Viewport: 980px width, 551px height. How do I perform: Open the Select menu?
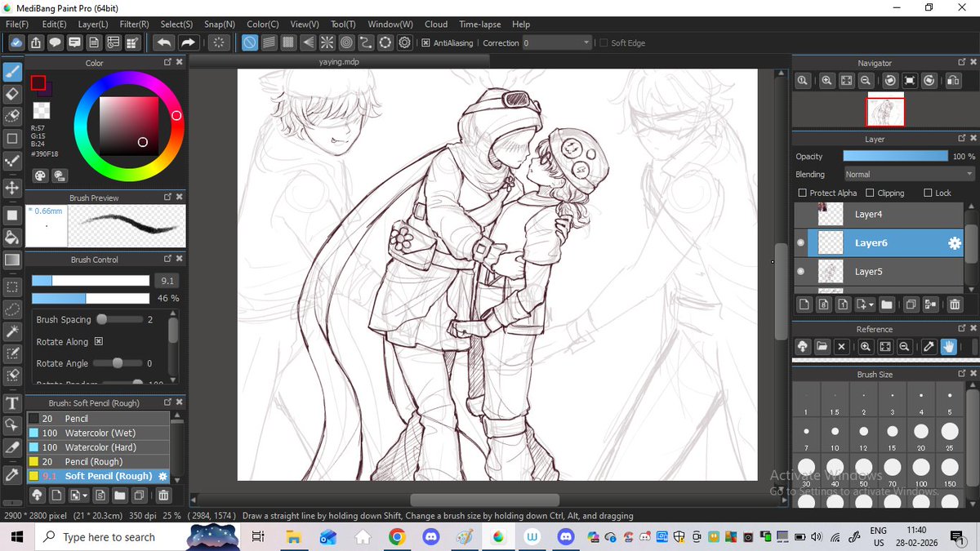[176, 24]
